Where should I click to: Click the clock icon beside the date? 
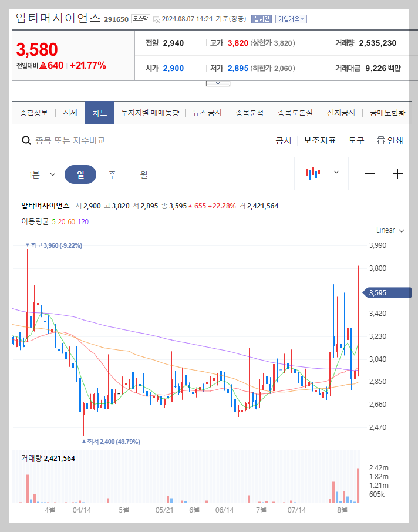[157, 20]
